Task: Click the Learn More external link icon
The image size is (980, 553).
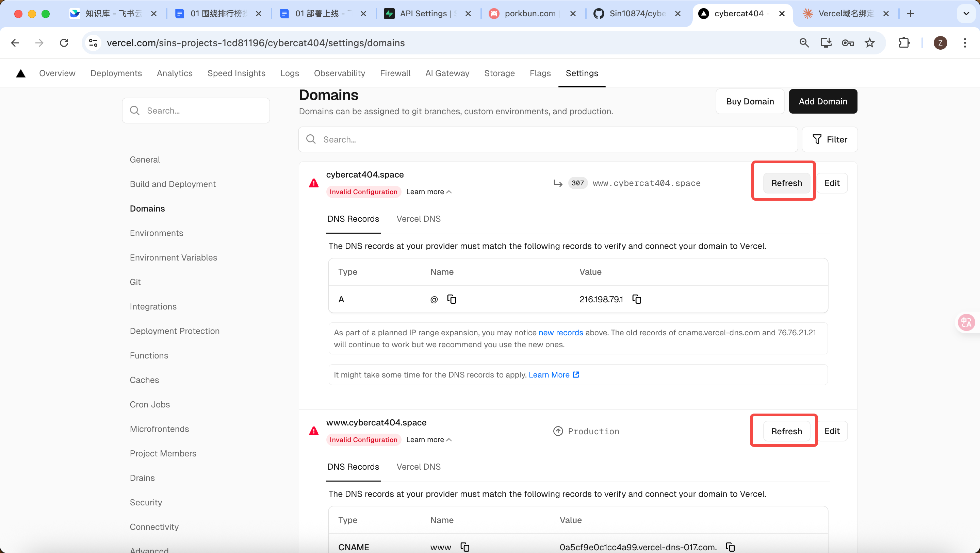Action: [576, 375]
